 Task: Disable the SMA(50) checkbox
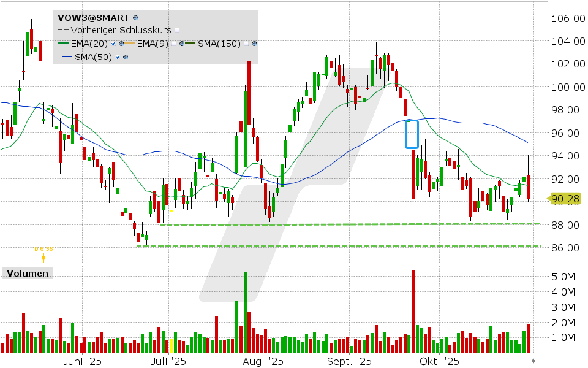pyautogui.click(x=117, y=56)
